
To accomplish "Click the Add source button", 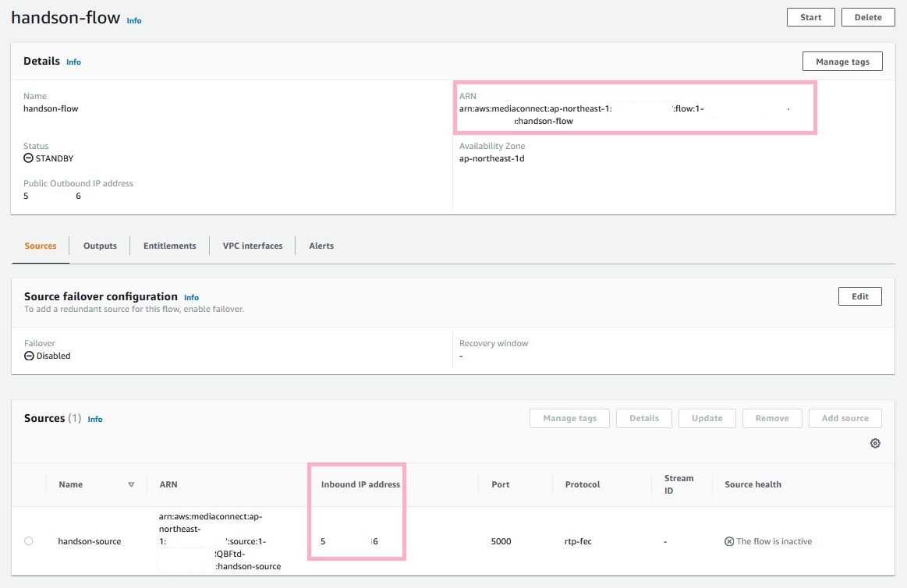I will click(845, 418).
